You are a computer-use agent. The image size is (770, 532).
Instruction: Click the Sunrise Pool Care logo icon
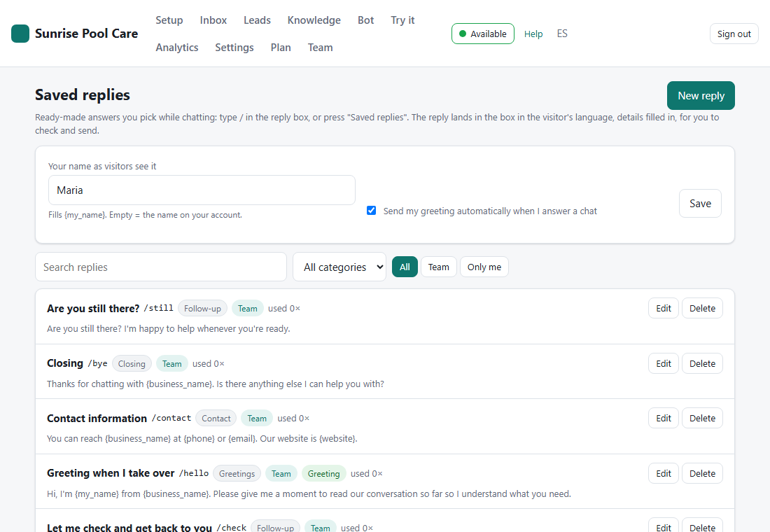pyautogui.click(x=20, y=34)
